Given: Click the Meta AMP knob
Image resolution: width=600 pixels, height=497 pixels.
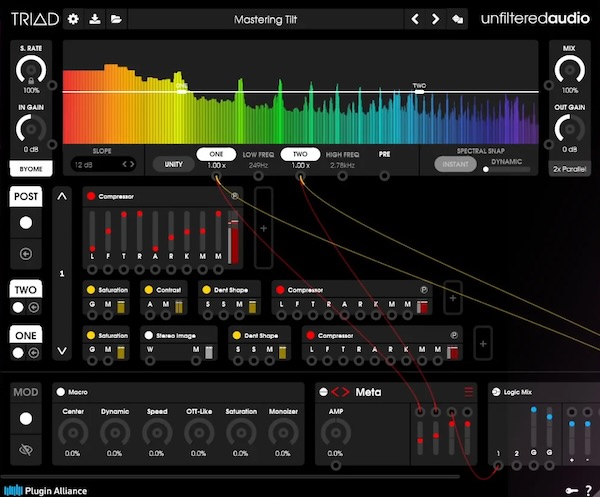Looking at the screenshot, I should [x=336, y=433].
